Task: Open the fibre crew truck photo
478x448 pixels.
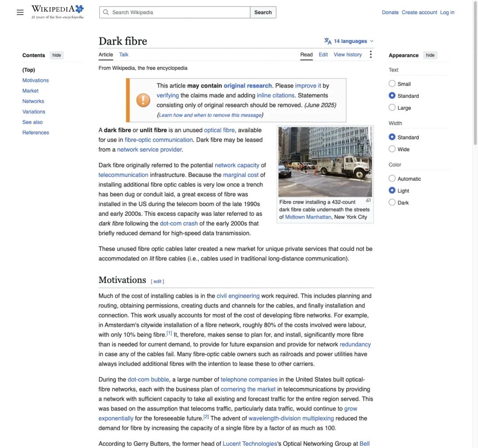Action: coord(325,162)
